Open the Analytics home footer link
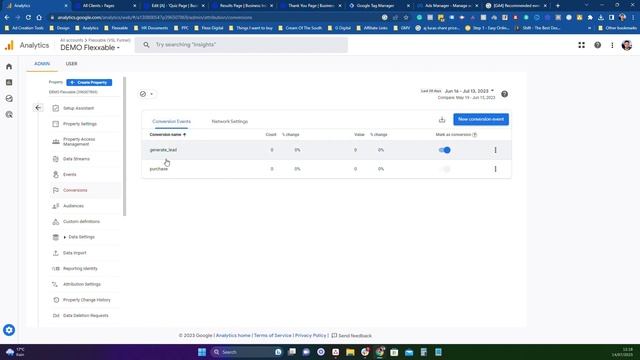The width and height of the screenshot is (640, 360). coord(233,336)
